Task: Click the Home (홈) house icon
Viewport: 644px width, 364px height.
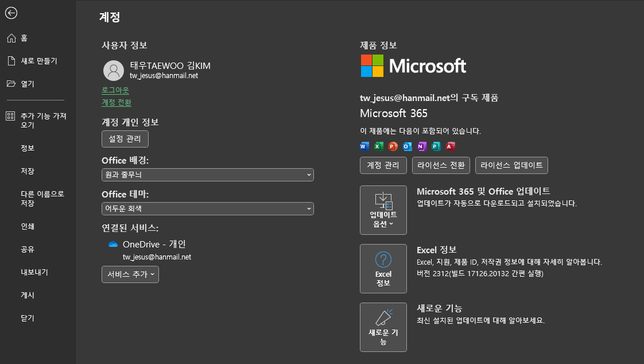Action: point(11,38)
